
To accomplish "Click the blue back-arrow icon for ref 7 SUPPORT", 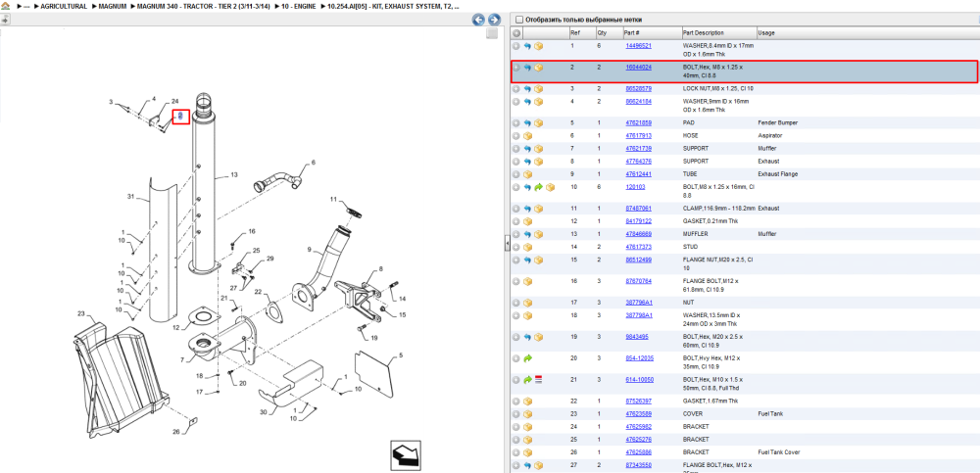I will [x=527, y=149].
